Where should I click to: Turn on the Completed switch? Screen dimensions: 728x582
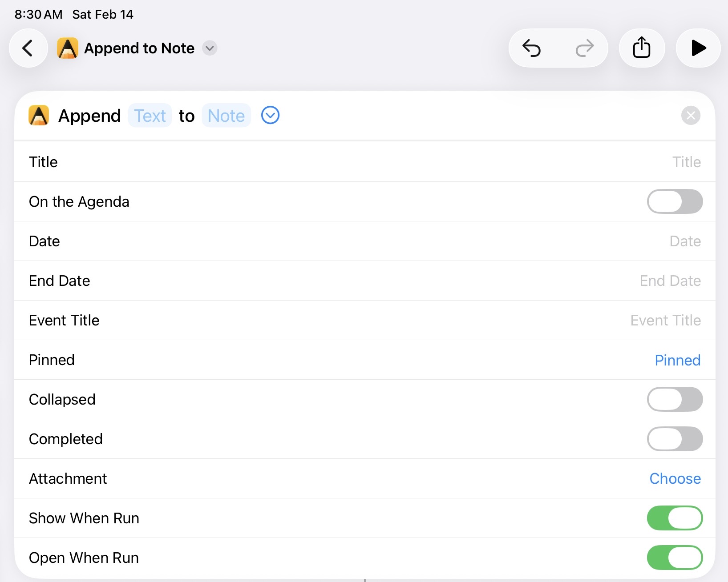[675, 439]
